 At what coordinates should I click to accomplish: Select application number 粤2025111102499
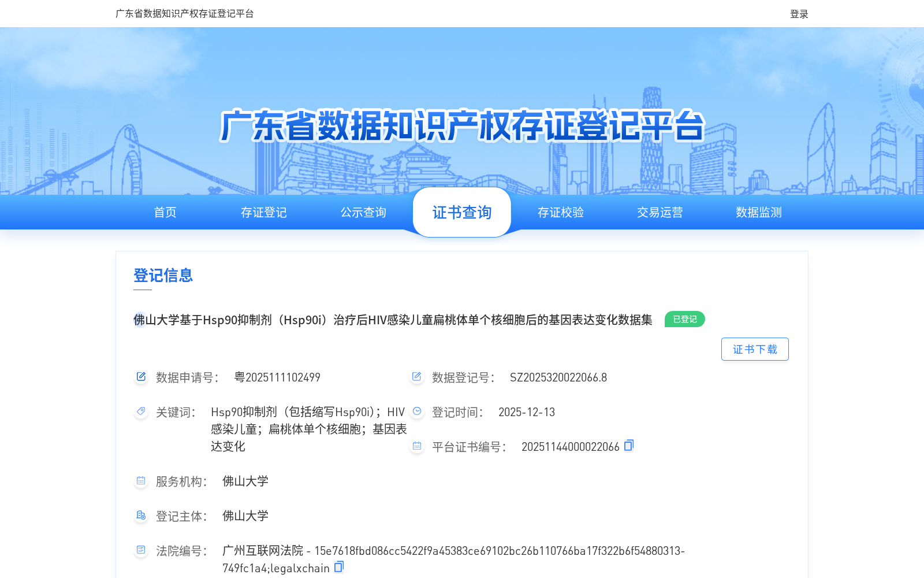277,377
